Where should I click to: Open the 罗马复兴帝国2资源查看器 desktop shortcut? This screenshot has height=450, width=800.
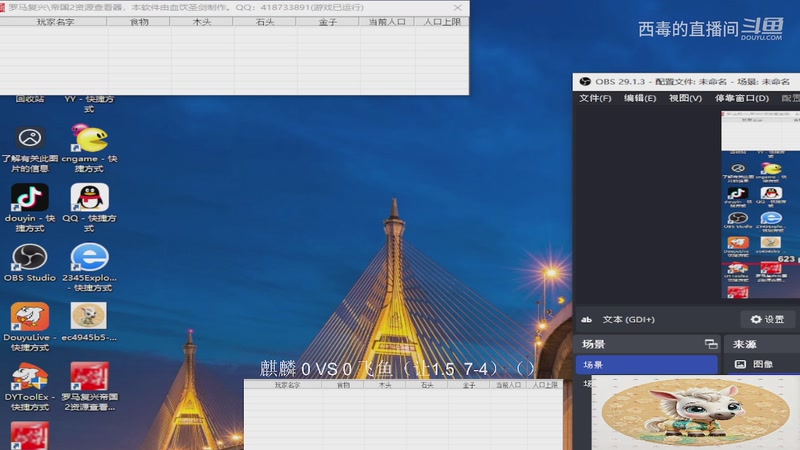(89, 378)
